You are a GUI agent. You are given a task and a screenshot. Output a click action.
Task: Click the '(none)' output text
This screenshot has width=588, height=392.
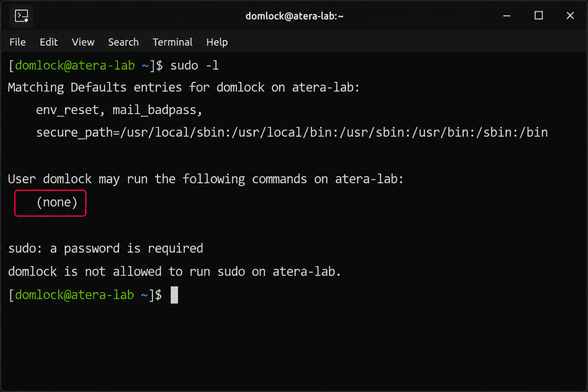click(57, 203)
